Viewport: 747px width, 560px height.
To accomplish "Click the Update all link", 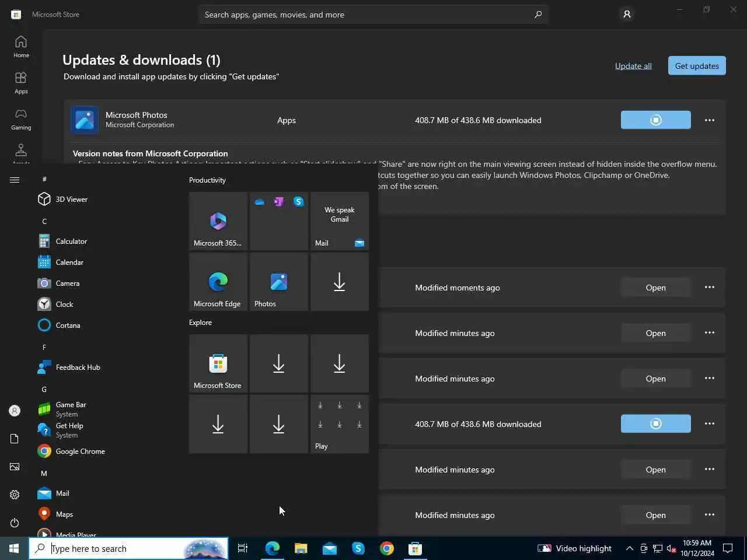I will (633, 66).
